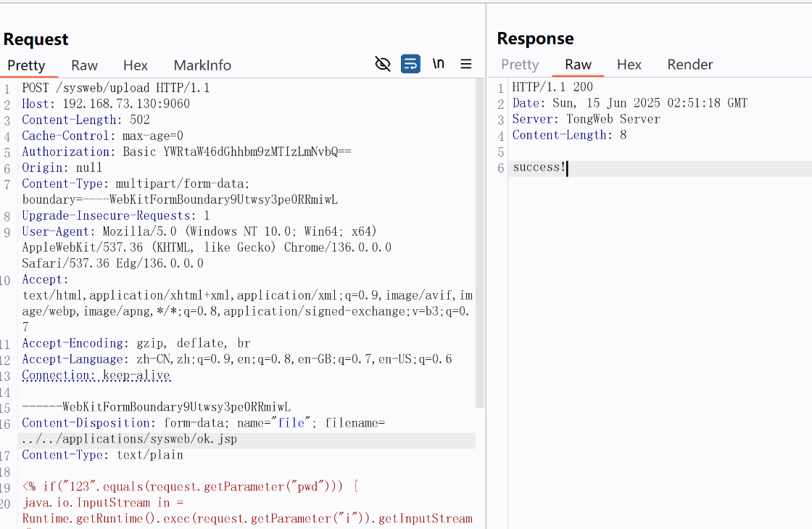This screenshot has width=812, height=529.
Task: Click the response 'Content-Length: 8' header
Action: click(x=570, y=135)
